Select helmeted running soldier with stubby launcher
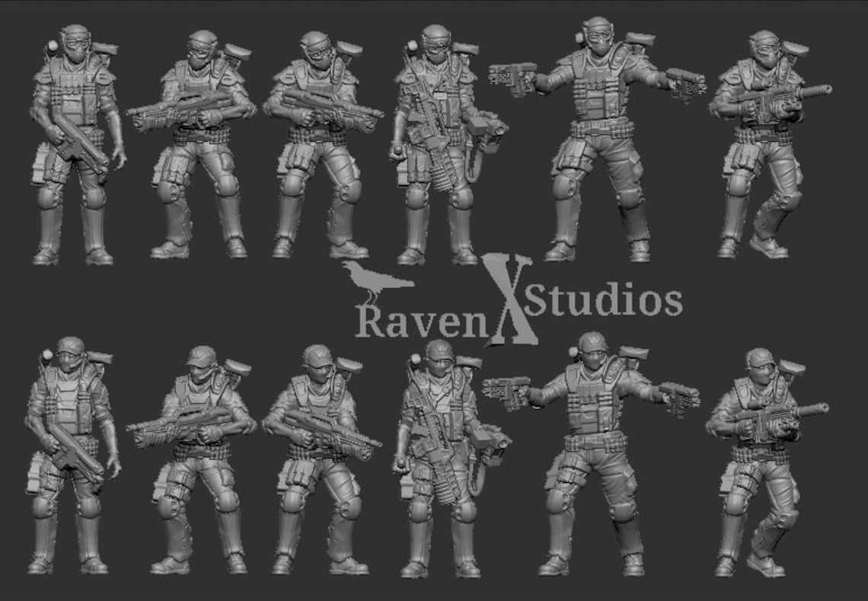868x601 pixels. click(x=770, y=145)
